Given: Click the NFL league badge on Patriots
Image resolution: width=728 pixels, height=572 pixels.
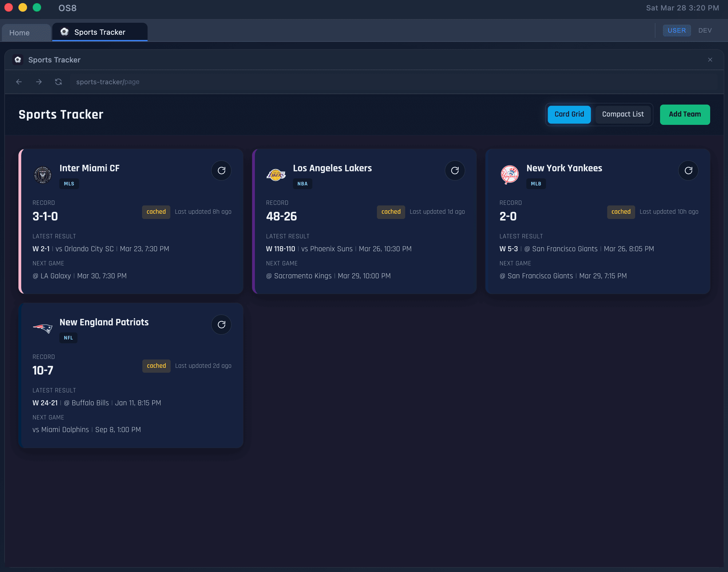Looking at the screenshot, I should (68, 338).
